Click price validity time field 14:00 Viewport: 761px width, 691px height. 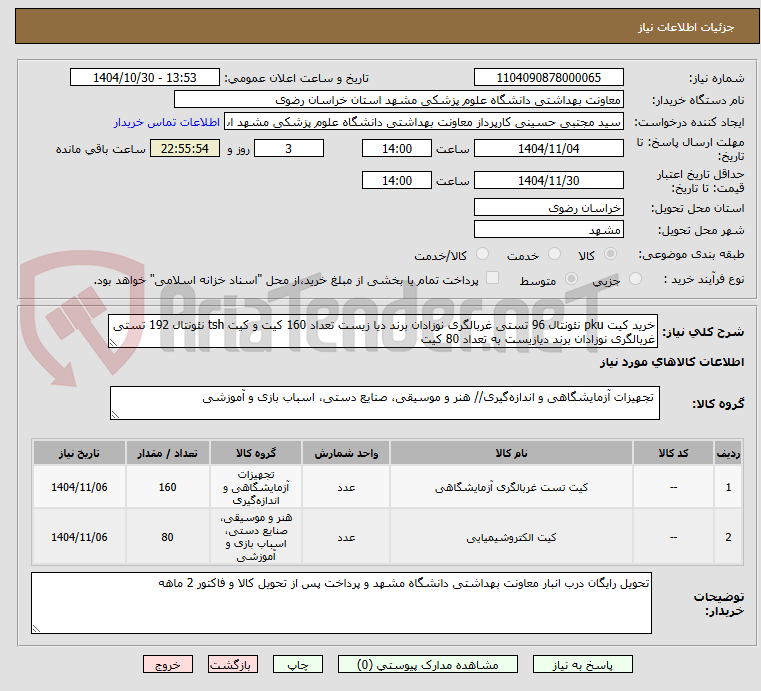397,181
